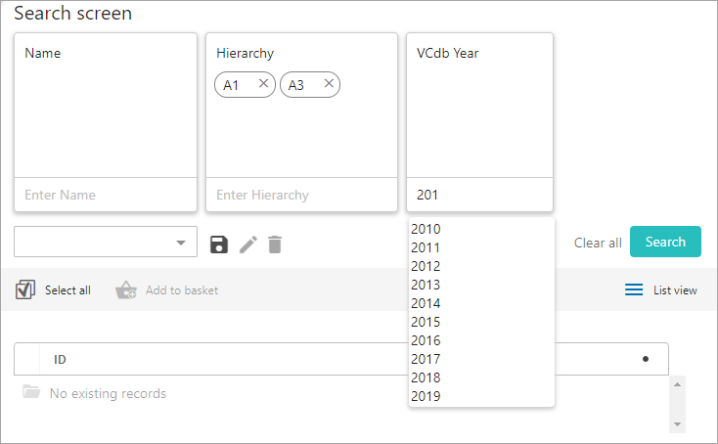Switch layout using List view icon
This screenshot has height=444, width=718.
click(634, 290)
